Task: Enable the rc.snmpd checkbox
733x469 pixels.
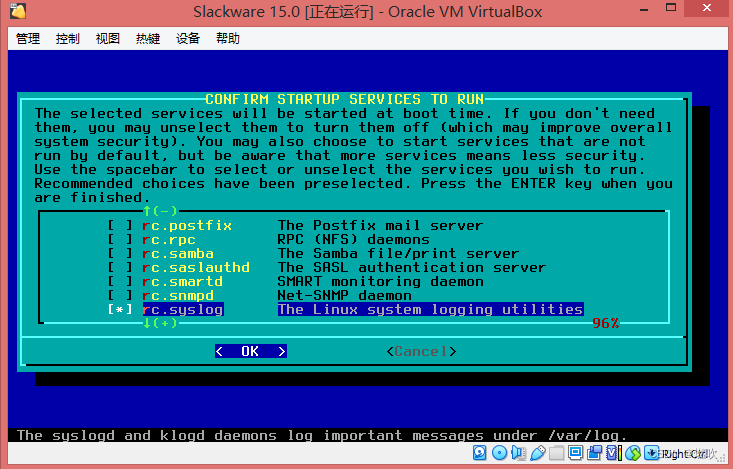Action: [120, 296]
